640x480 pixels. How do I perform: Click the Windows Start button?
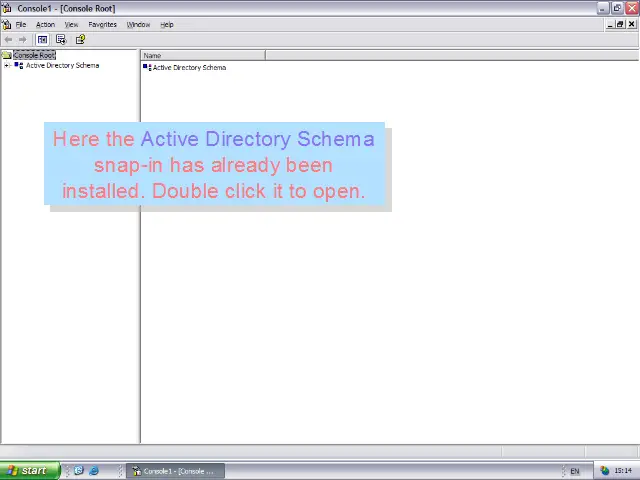[x=28, y=471]
